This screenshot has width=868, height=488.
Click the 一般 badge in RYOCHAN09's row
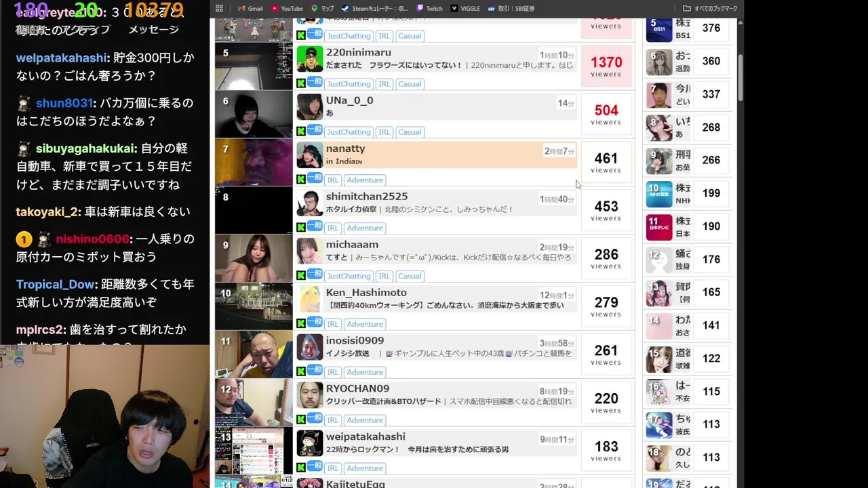coord(315,418)
